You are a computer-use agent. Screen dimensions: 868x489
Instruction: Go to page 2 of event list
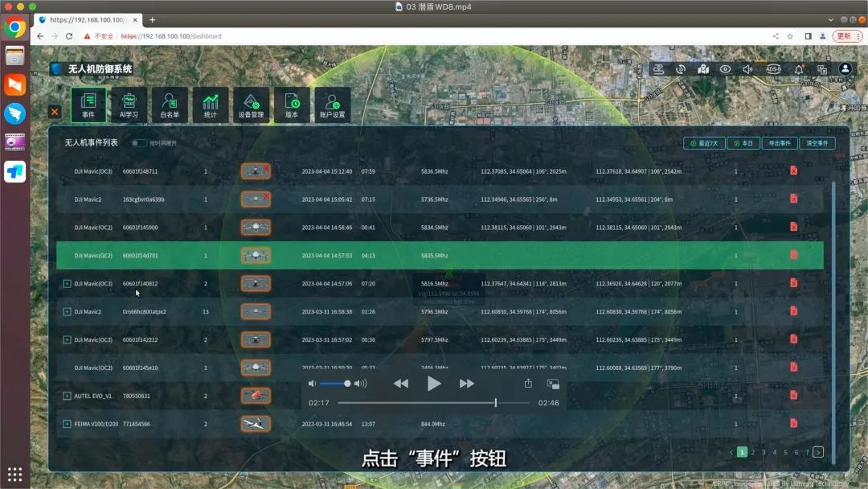point(753,452)
